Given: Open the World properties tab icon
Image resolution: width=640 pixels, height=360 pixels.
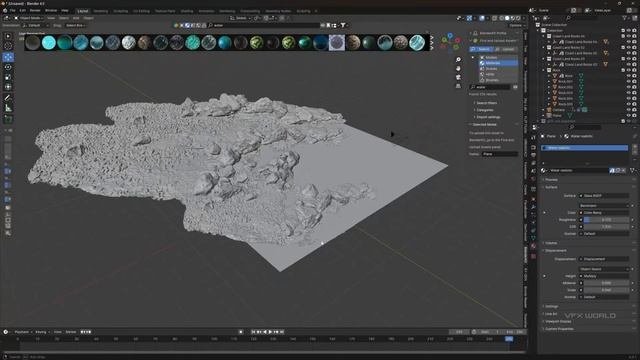Looking at the screenshot, I should pos(533,179).
